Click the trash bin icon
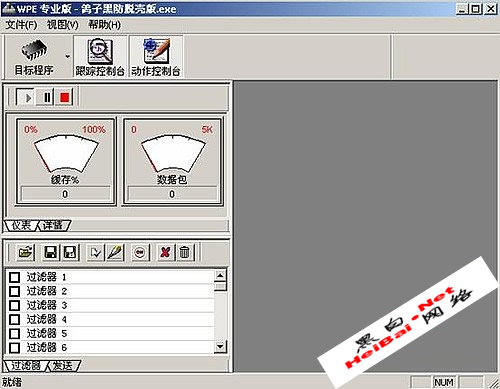Screen dimensions: 500x389 click(x=184, y=252)
